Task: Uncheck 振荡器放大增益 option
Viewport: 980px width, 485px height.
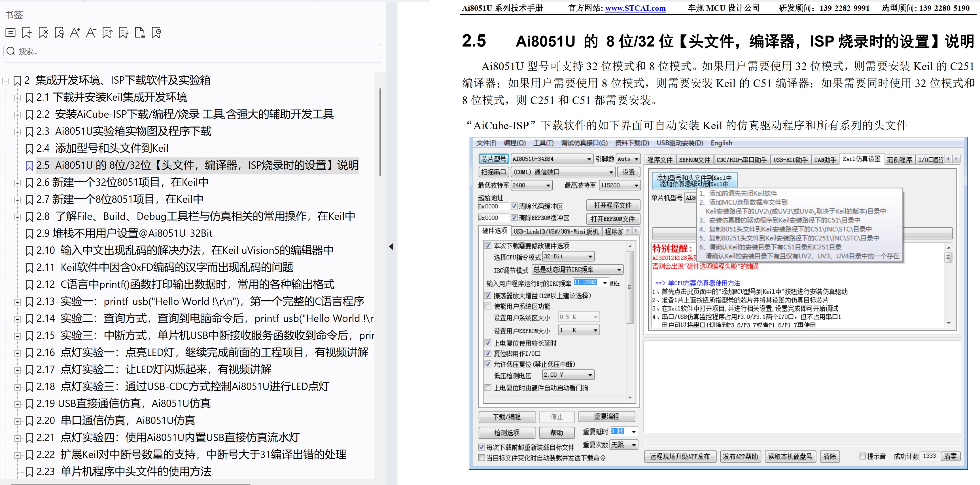Action: tap(488, 296)
